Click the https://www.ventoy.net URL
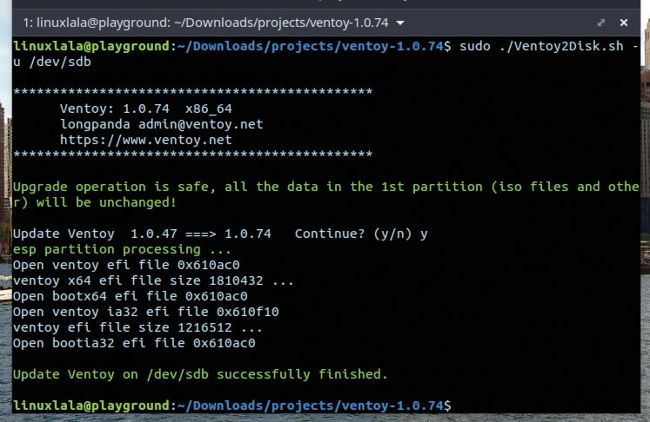This screenshot has height=422, width=650. 145,140
